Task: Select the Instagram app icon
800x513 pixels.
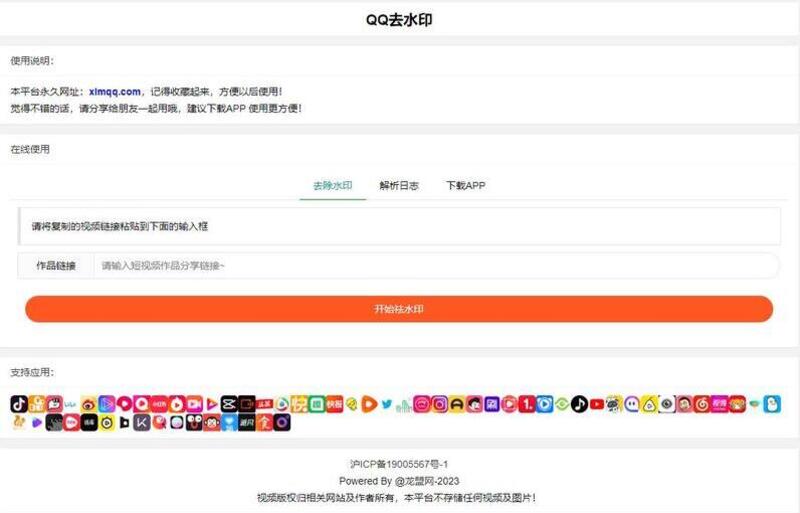Action: [x=439, y=404]
